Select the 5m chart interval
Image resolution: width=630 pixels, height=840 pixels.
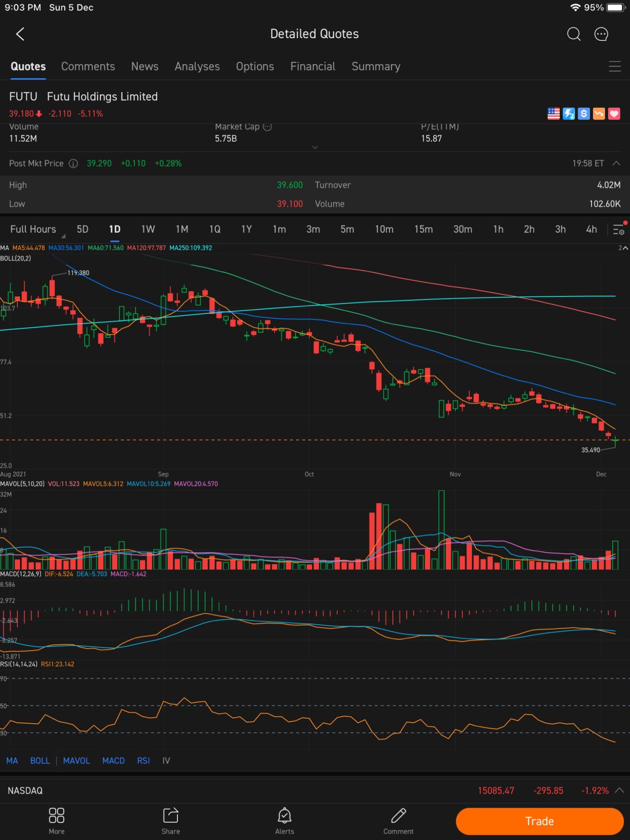coord(347,229)
